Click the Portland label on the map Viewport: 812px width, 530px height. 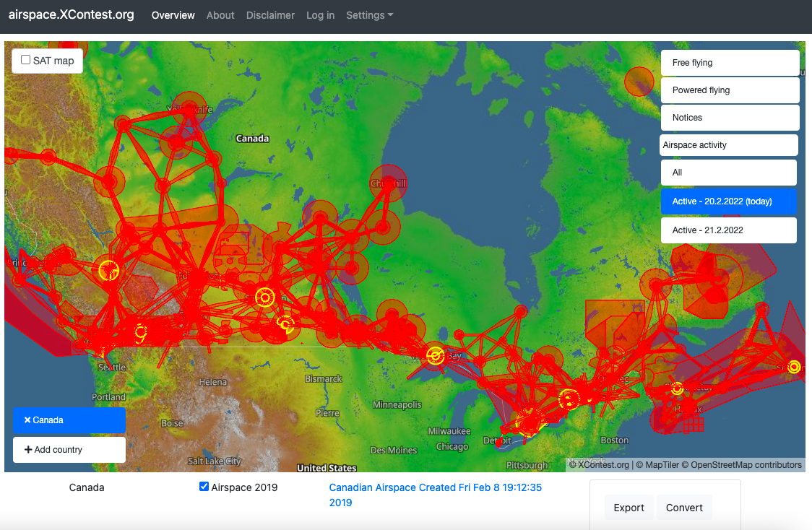(109, 397)
